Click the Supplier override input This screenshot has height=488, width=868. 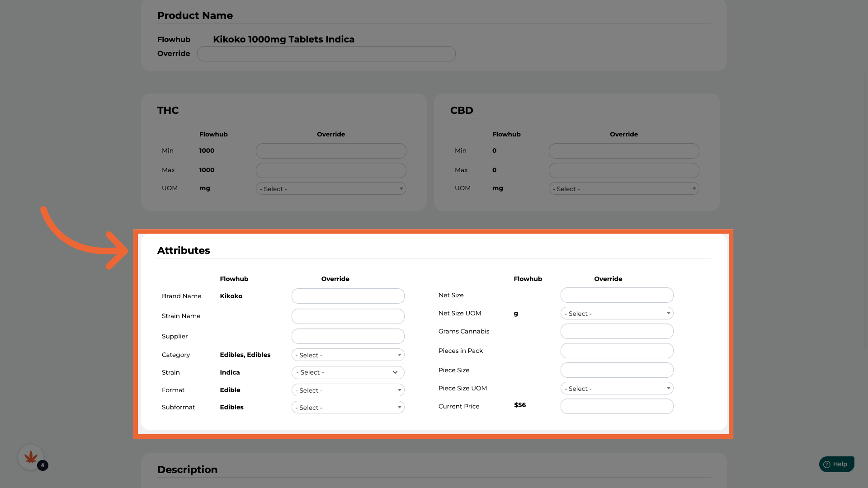point(348,336)
